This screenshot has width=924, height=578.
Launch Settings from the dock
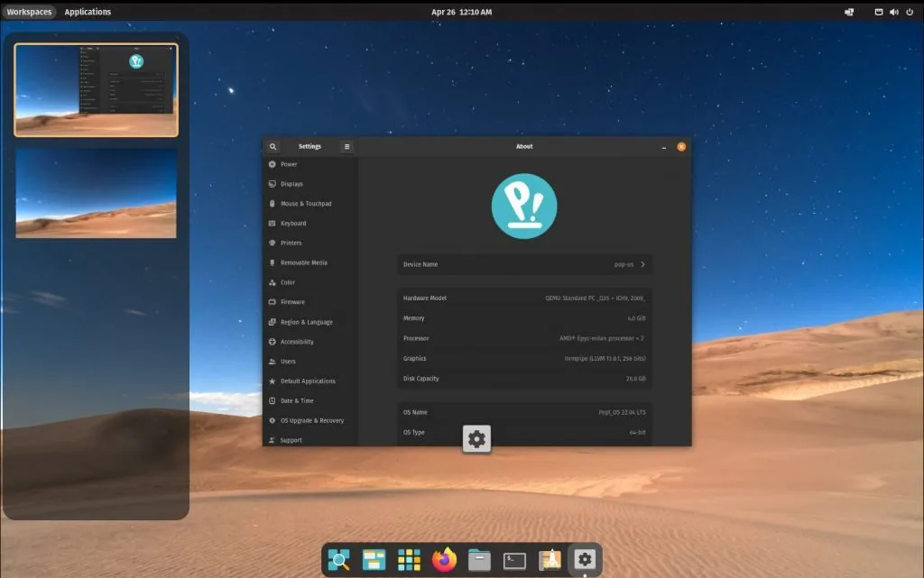(584, 559)
